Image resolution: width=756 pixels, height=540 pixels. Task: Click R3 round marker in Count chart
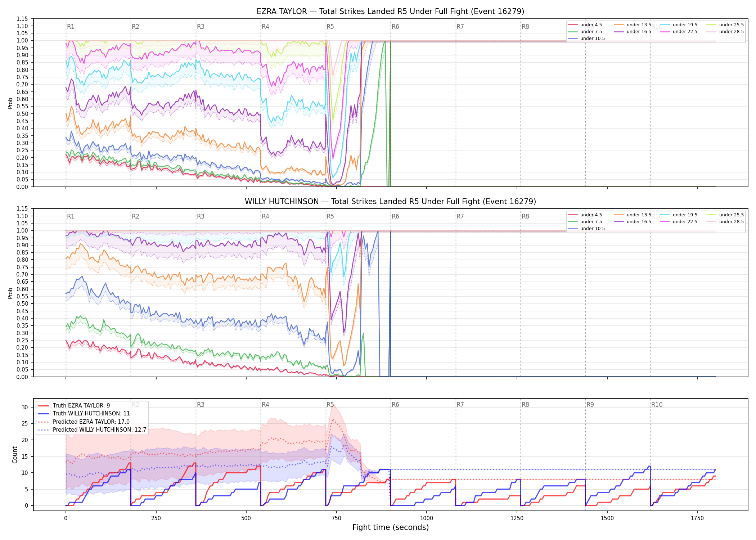tap(201, 405)
